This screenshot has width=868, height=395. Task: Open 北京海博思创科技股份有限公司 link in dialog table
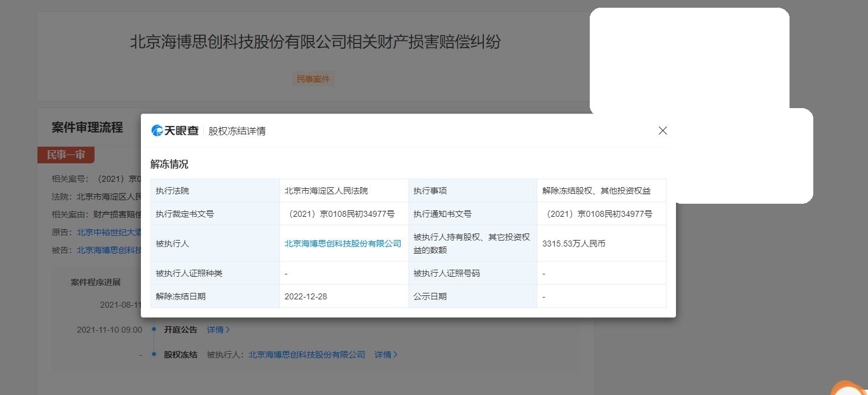pyautogui.click(x=343, y=244)
